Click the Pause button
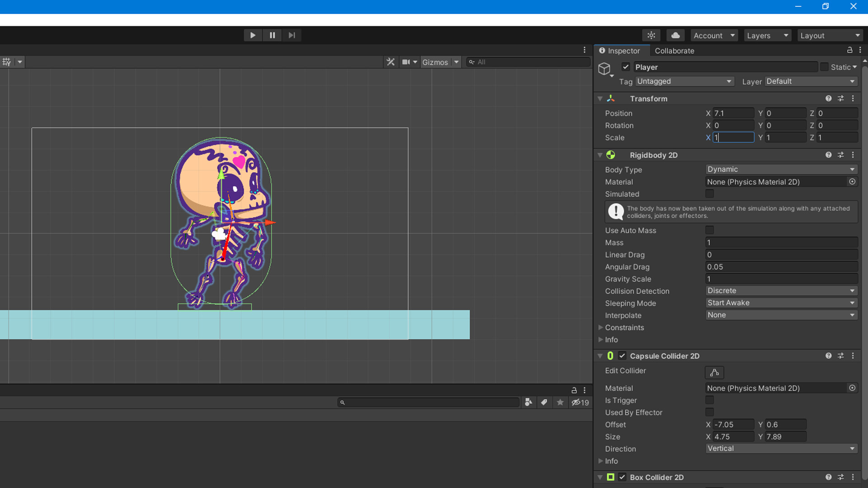The height and width of the screenshot is (488, 868). pyautogui.click(x=272, y=35)
